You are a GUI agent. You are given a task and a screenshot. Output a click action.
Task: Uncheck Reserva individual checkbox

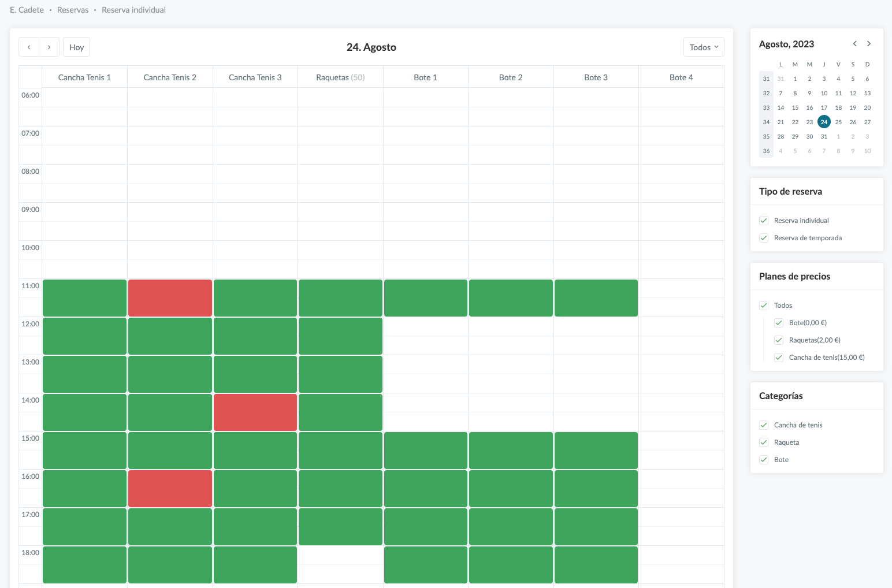[764, 221]
